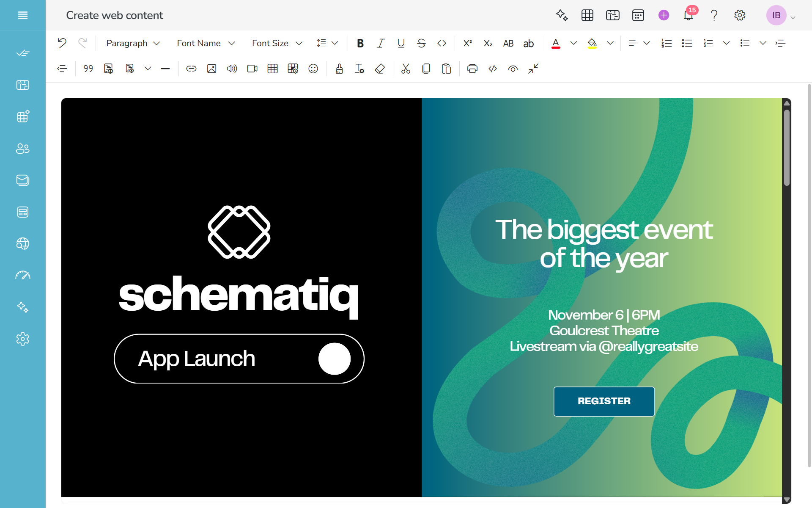Increase paragraph indent
This screenshot has height=508, width=812.
point(780,43)
